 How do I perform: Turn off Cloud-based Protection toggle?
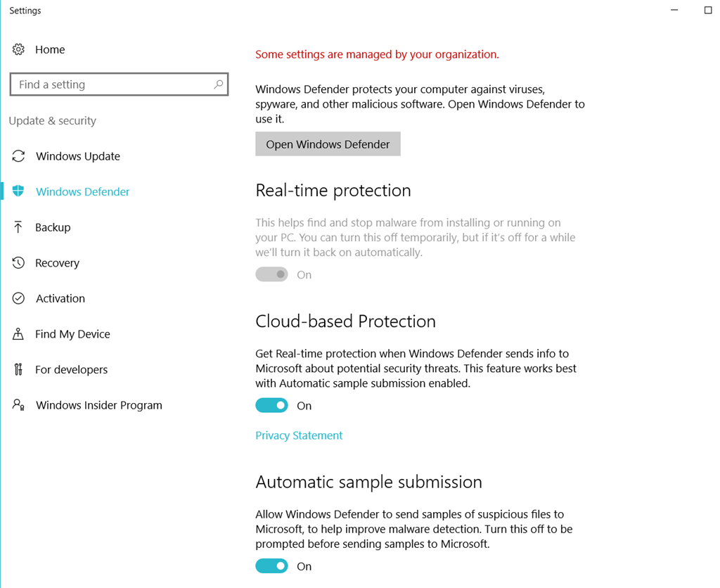[272, 406]
